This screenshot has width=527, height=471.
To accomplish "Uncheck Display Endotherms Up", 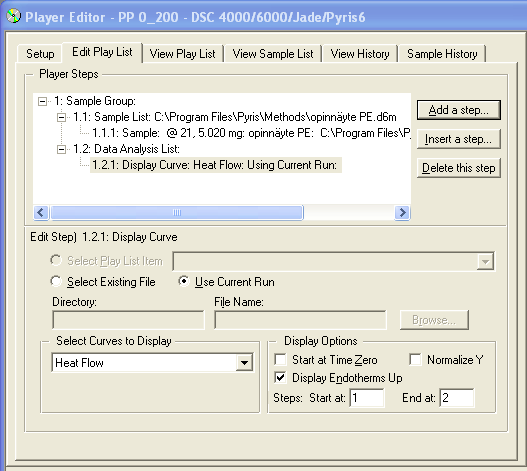I will [x=280, y=378].
